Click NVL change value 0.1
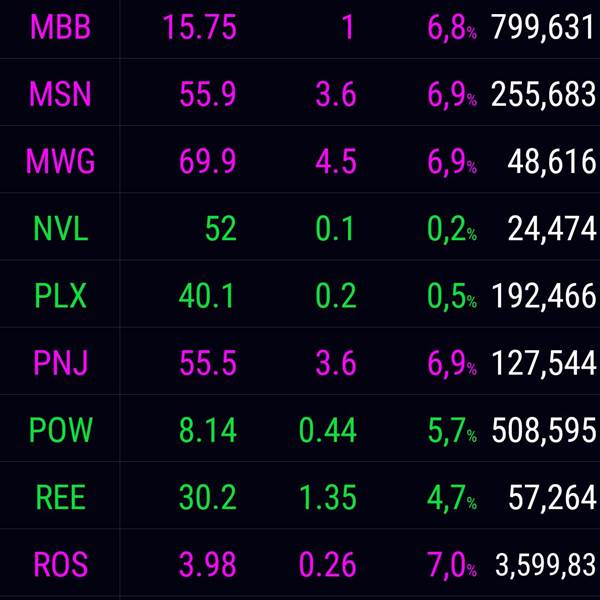Image resolution: width=600 pixels, height=600 pixels. [335, 228]
